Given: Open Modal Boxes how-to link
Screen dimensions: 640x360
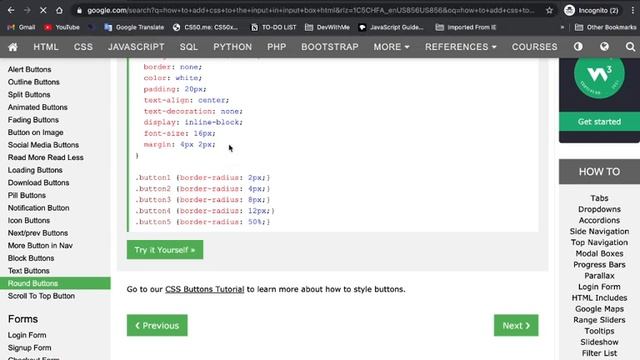Looking at the screenshot, I should 599,253.
